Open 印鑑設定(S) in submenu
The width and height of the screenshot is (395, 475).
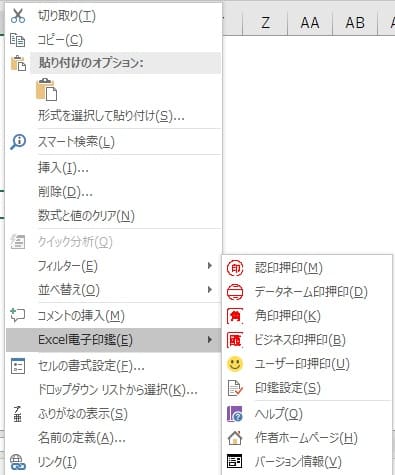click(288, 388)
